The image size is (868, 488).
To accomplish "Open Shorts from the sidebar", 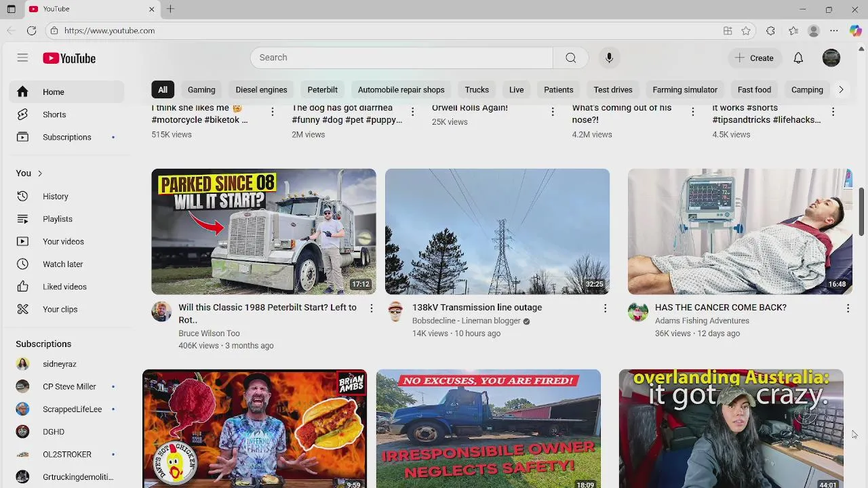I will [66, 115].
